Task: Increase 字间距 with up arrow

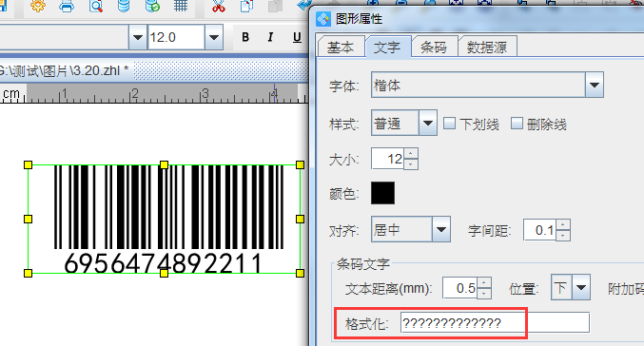Action: [x=563, y=224]
